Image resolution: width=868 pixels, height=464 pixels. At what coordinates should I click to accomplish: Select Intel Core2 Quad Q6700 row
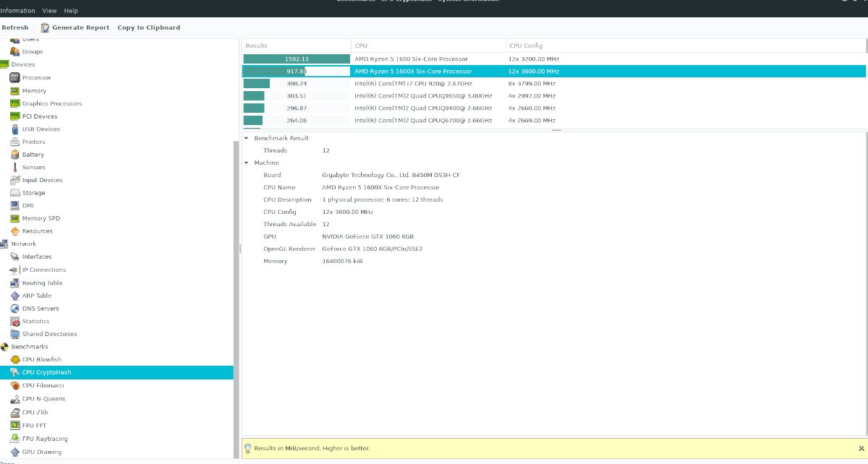[553, 121]
